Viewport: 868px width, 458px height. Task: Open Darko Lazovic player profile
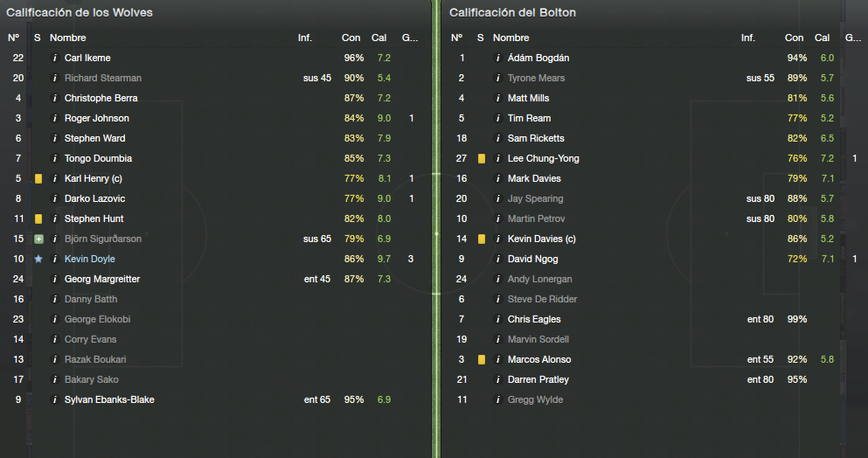coord(94,198)
